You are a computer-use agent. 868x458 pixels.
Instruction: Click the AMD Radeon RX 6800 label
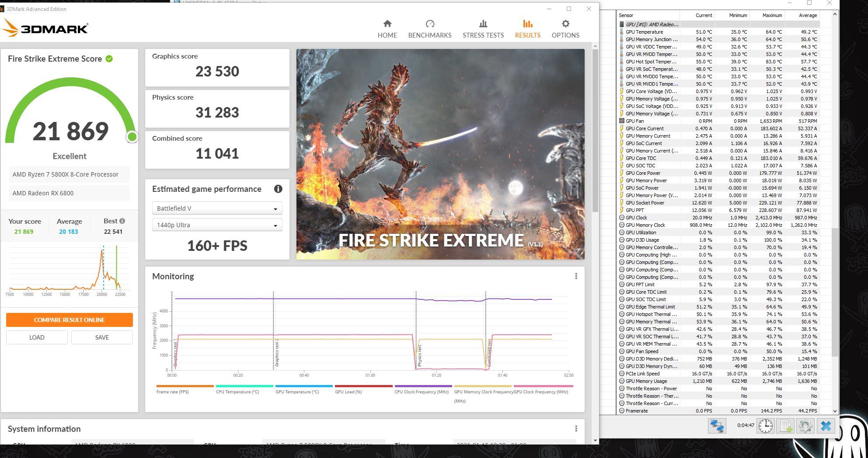click(x=69, y=193)
